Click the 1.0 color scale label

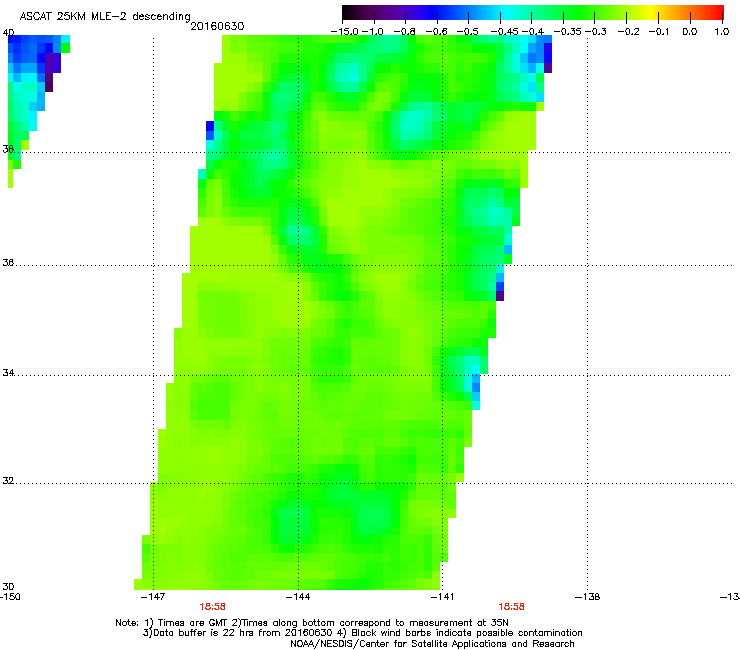[722, 31]
